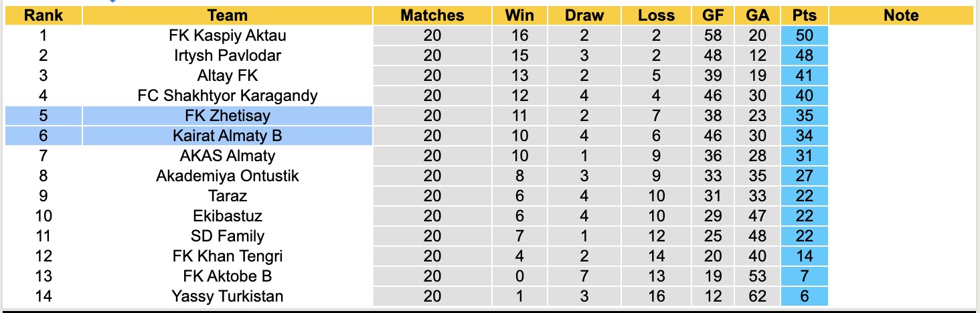
Task: Click the AKAS Almaty team name
Action: (x=227, y=156)
